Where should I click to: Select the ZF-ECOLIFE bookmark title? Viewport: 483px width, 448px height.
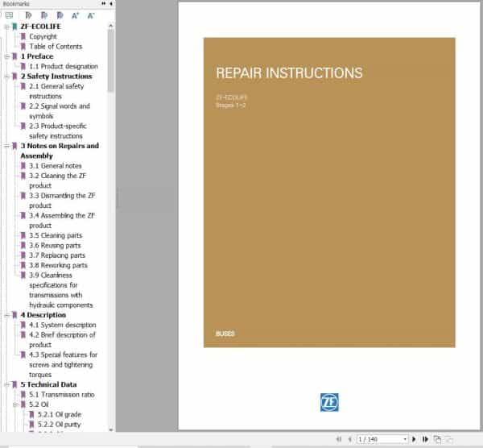point(41,27)
